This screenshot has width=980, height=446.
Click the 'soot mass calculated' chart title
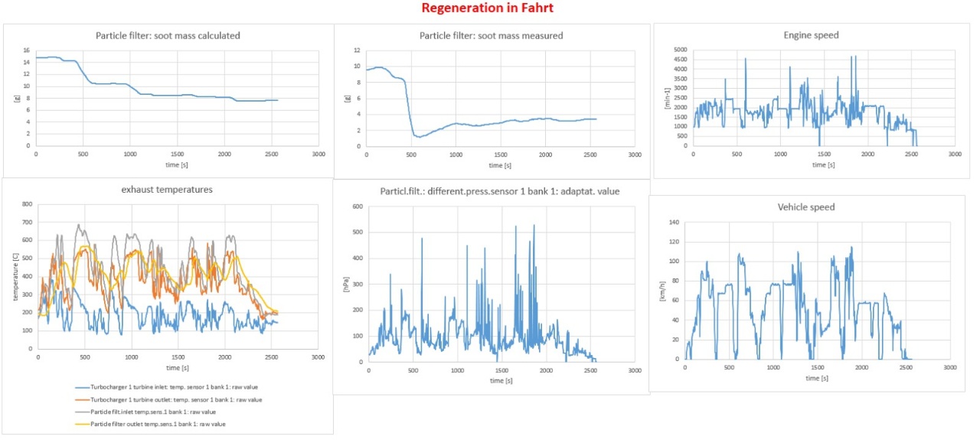point(168,35)
